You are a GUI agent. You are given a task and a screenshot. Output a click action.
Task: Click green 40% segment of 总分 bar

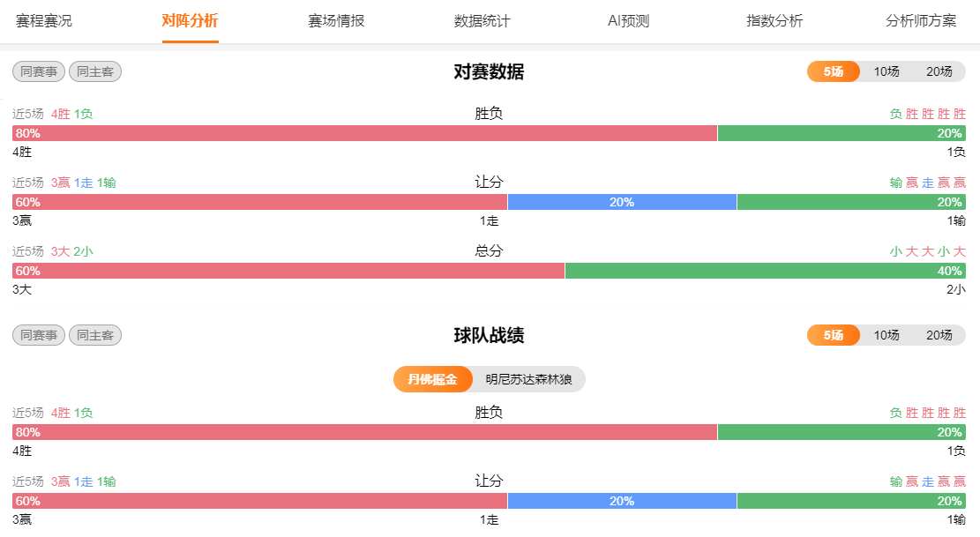tap(765, 271)
